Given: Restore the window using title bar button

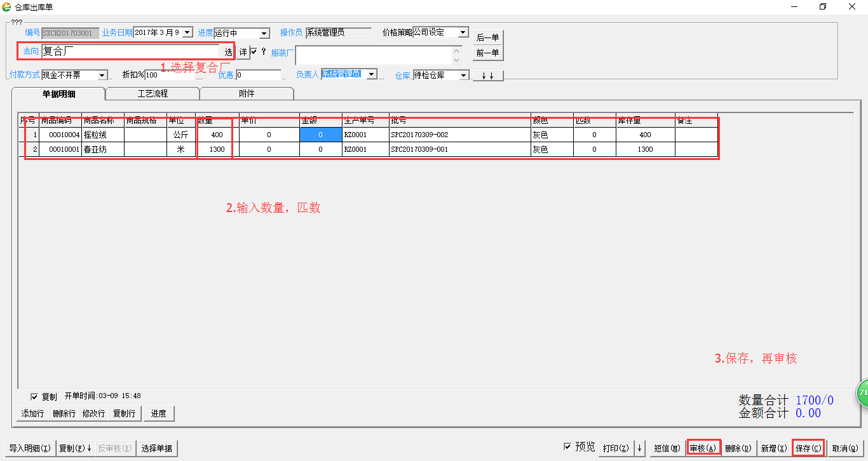Looking at the screenshot, I should [x=823, y=6].
